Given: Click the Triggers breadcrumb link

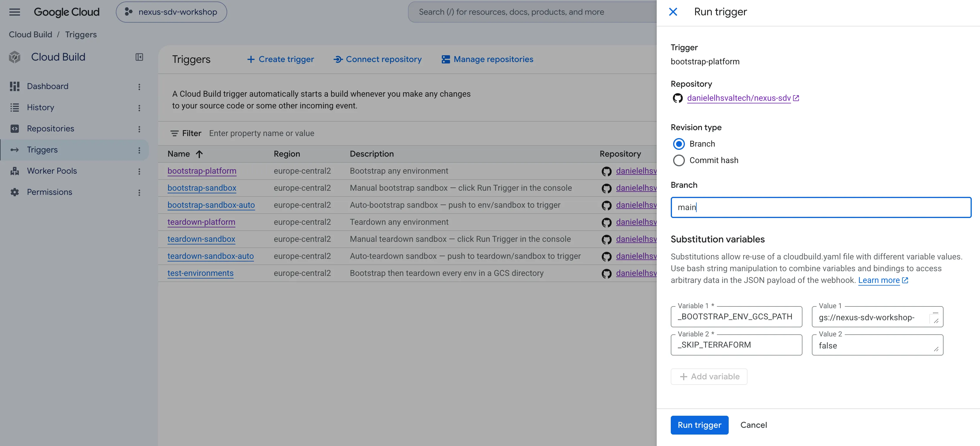Looking at the screenshot, I should (81, 35).
